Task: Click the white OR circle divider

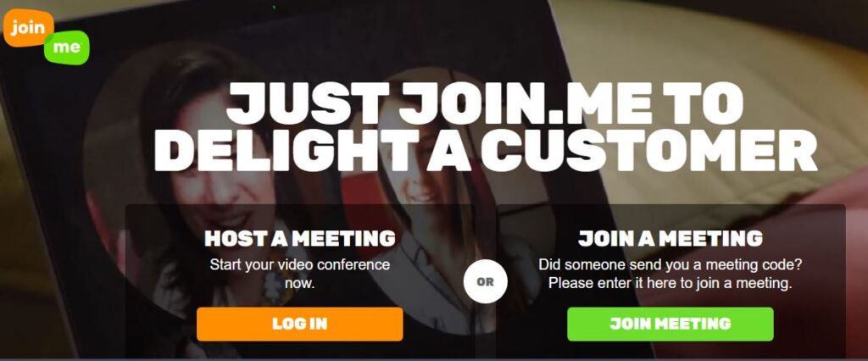Action: tap(486, 282)
